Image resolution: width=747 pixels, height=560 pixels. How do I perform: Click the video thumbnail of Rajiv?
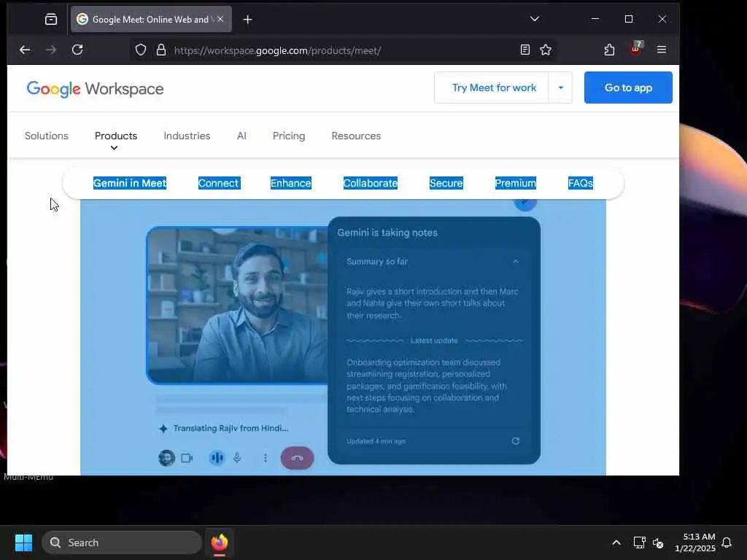[237, 306]
